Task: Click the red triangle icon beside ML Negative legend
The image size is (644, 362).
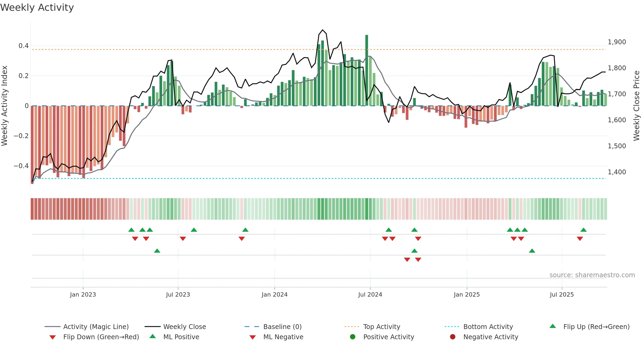Action: 253,337
